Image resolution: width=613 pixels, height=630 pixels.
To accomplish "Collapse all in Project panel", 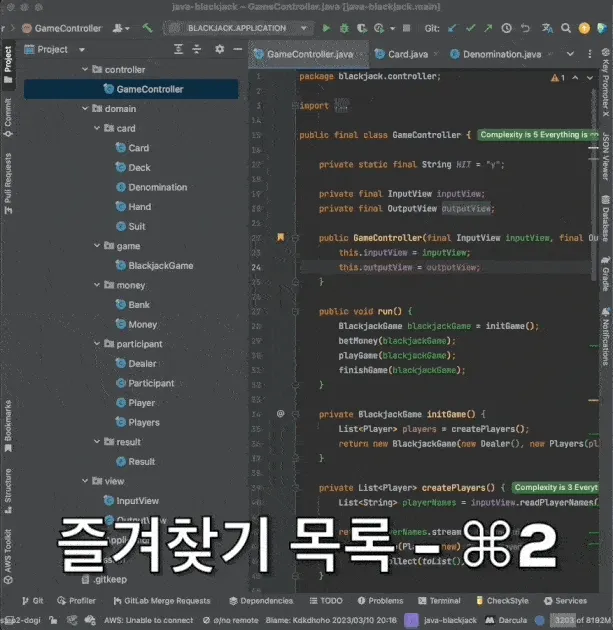I will tap(196, 49).
